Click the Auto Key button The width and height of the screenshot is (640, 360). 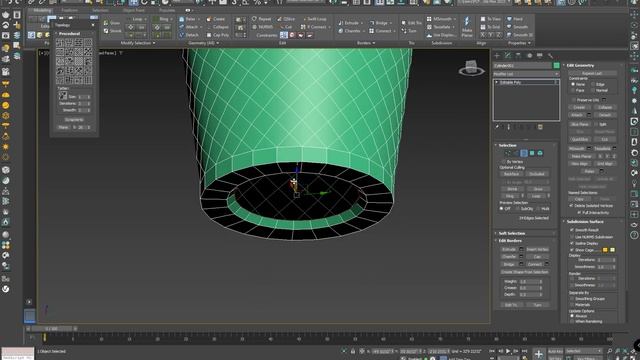(555, 351)
